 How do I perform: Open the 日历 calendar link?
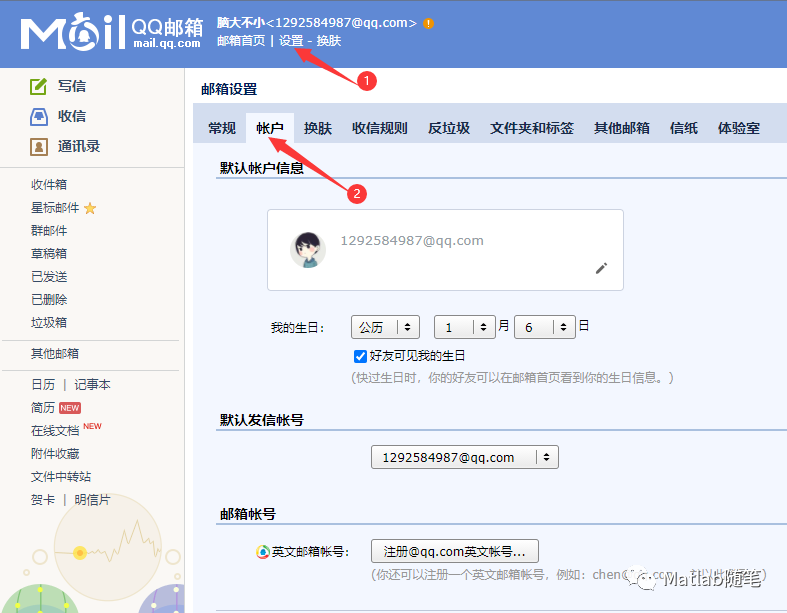pyautogui.click(x=43, y=385)
